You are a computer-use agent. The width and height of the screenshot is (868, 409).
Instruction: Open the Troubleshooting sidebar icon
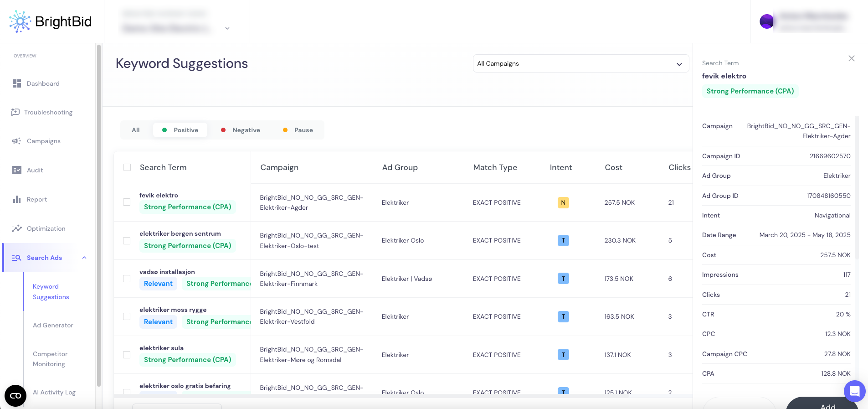(15, 112)
